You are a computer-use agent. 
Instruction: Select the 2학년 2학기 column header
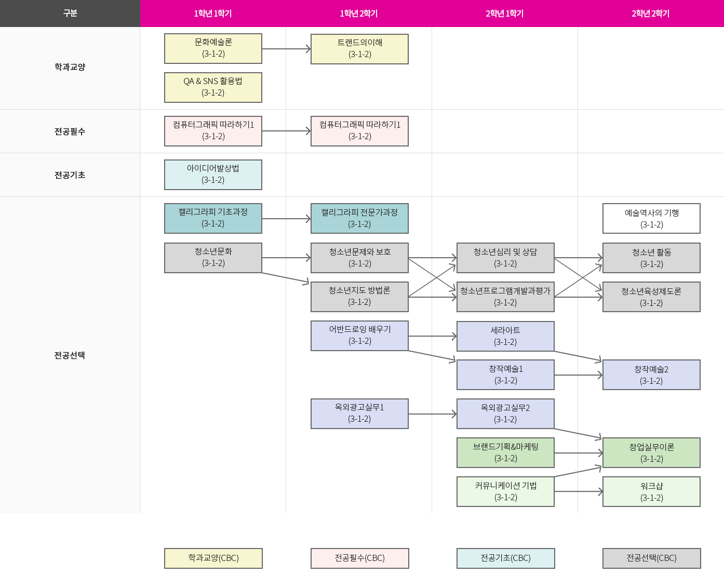tap(651, 14)
